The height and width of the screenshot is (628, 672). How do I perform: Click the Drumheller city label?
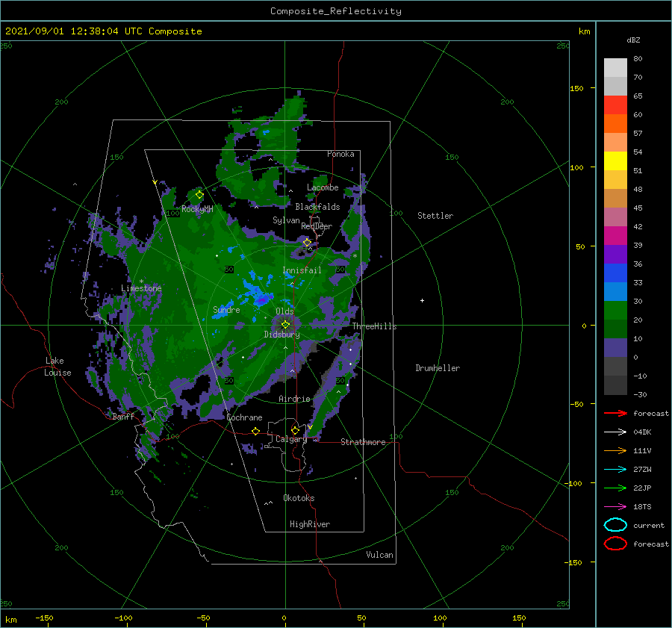point(438,368)
